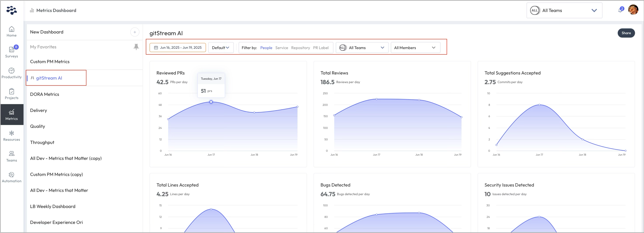The height and width of the screenshot is (233, 644).
Task: Expand the top-right All Teams dropdown
Action: [x=564, y=10]
